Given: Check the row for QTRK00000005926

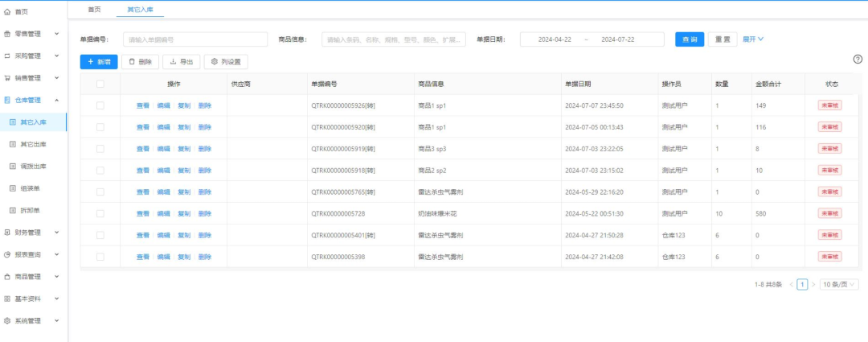Looking at the screenshot, I should (100, 105).
